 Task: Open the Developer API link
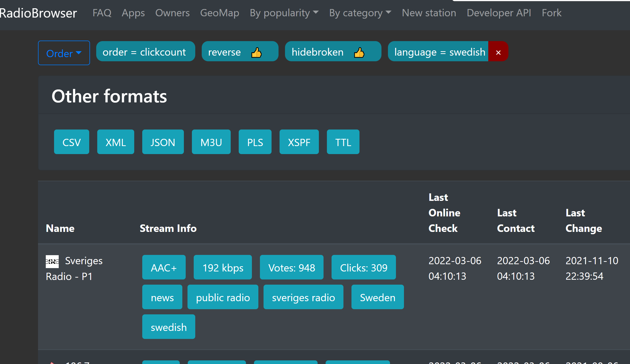499,13
